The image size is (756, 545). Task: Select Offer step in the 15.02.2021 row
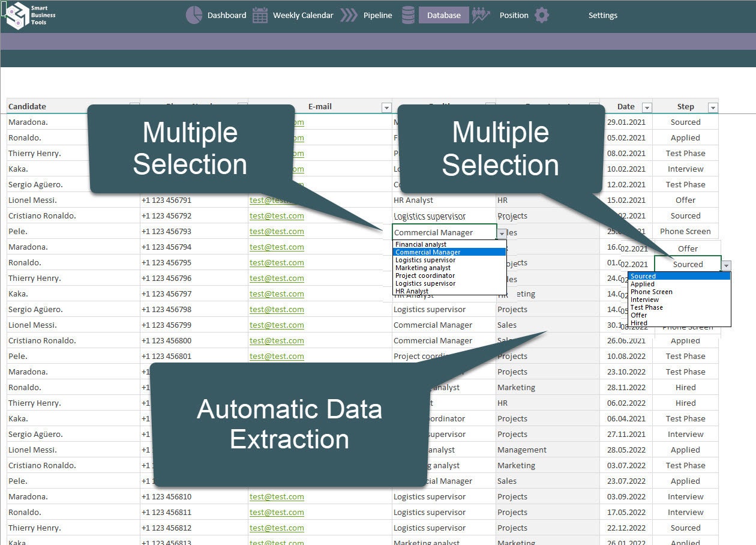pyautogui.click(x=685, y=200)
